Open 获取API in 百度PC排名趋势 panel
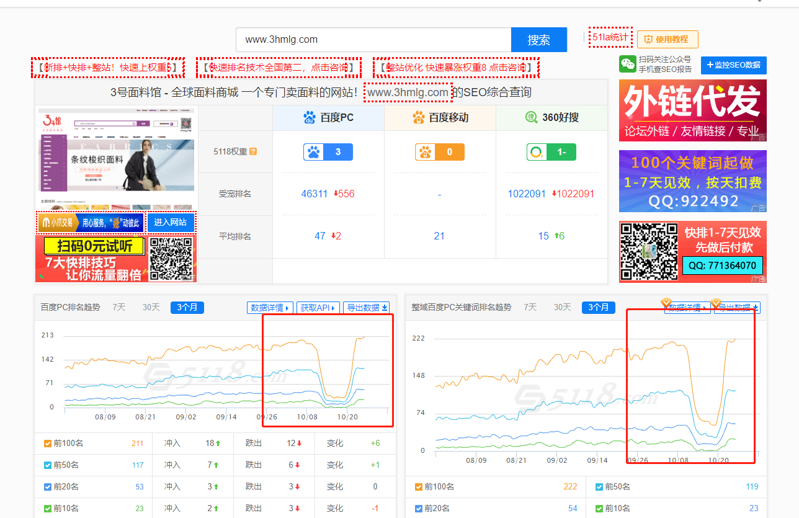The height and width of the screenshot is (518, 799). coord(317,308)
